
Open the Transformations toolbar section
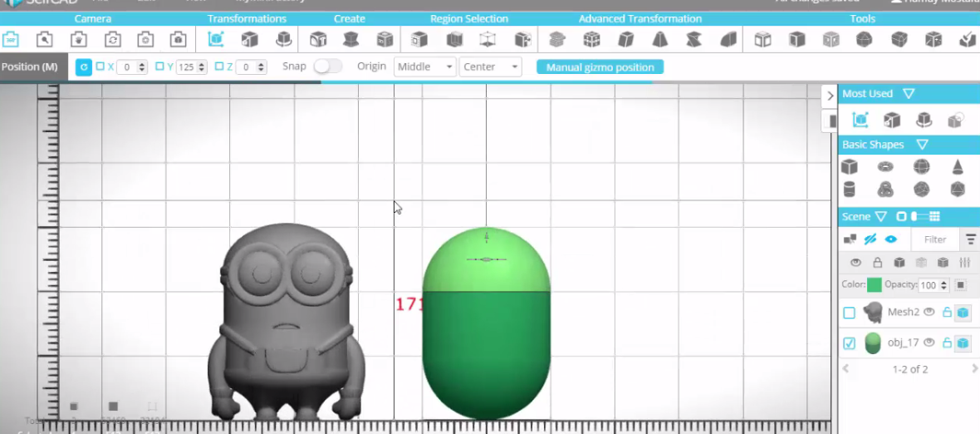247,19
